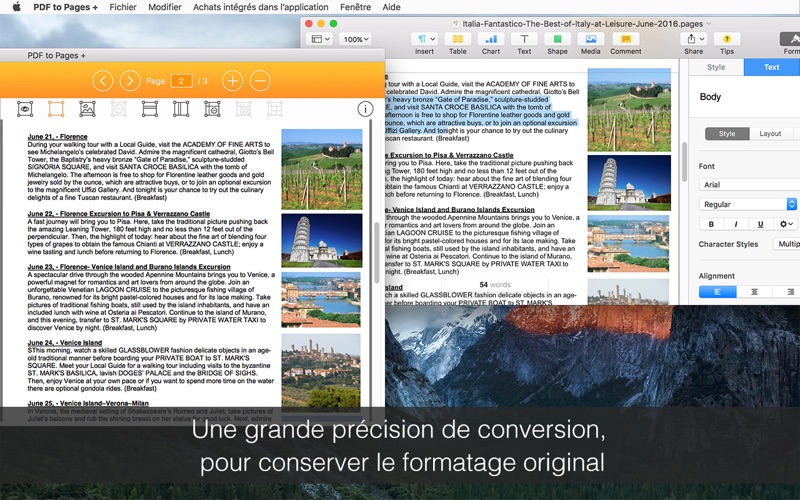
Task: Open the info circle button
Action: tap(365, 109)
